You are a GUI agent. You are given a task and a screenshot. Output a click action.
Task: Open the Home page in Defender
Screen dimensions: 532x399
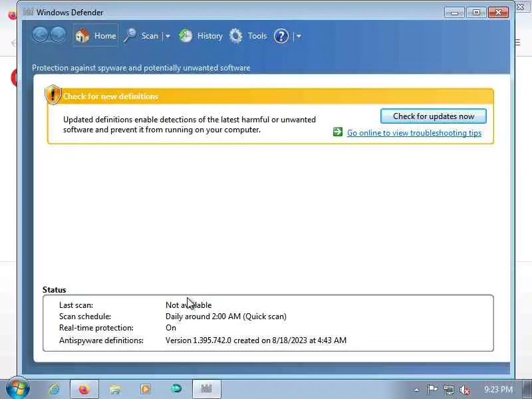95,35
